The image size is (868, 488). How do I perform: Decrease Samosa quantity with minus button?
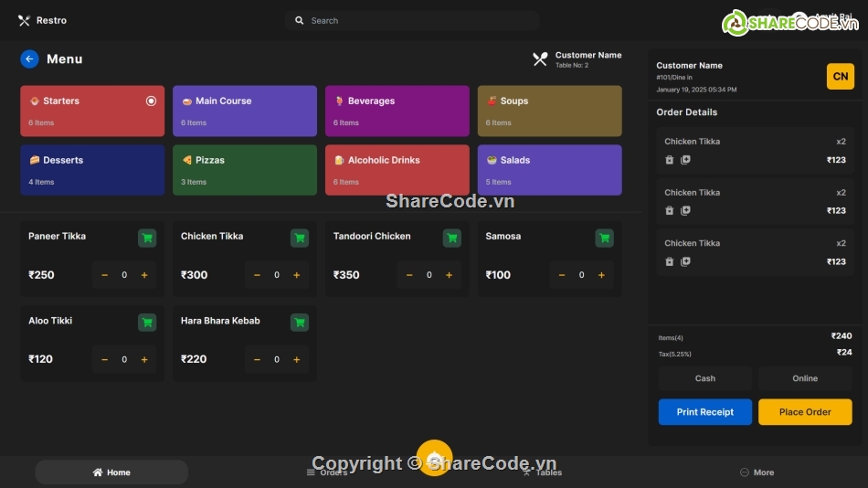(x=561, y=275)
